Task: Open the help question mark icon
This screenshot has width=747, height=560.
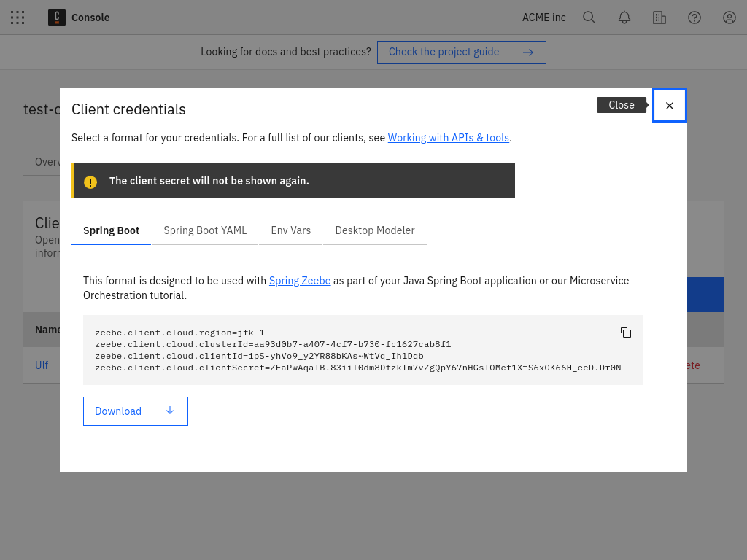Action: click(x=694, y=17)
